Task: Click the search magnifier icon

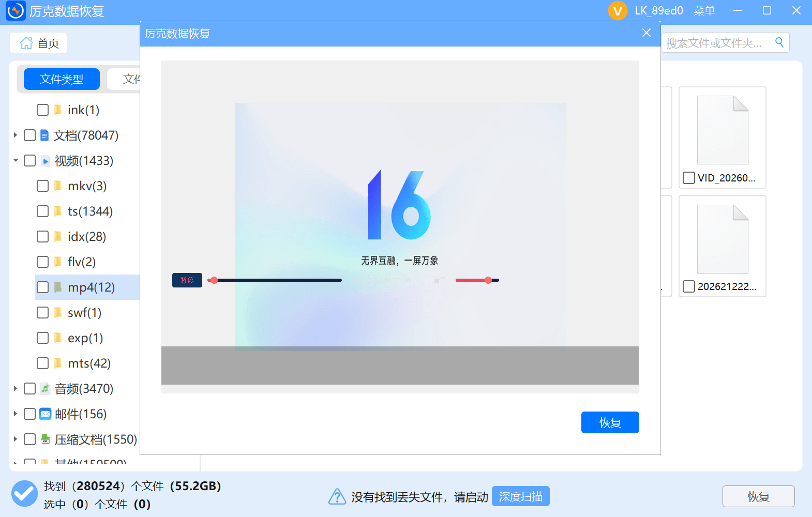Action: point(779,42)
